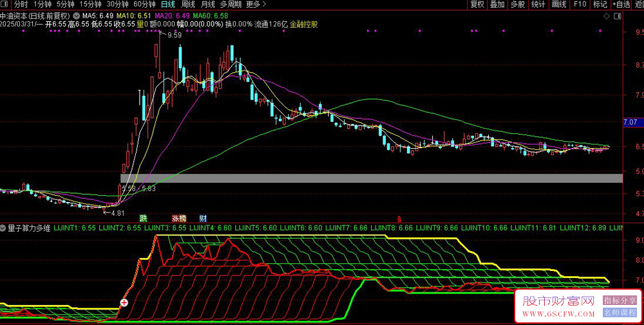Add stock with +自选 button
Image resolution: width=644 pixels, height=325 pixels.
(621, 5)
